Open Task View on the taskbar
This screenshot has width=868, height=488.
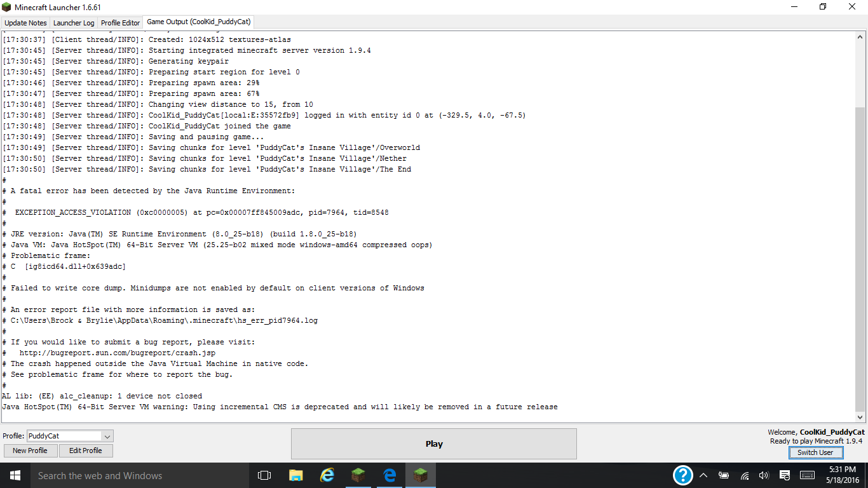pos(264,475)
